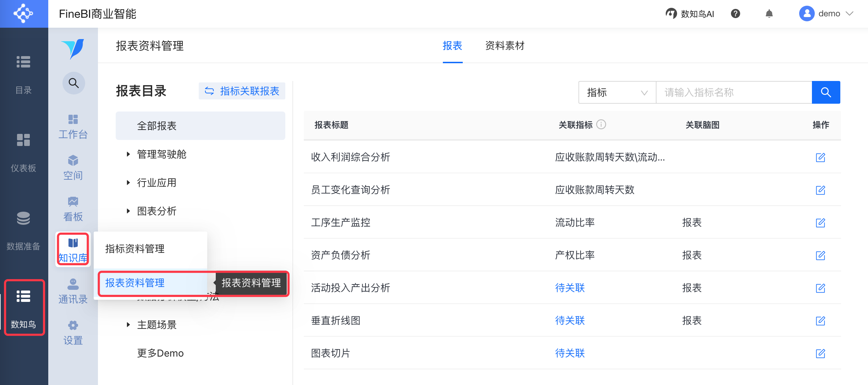
Task: Open the 指标 filter type dropdown
Action: (617, 92)
